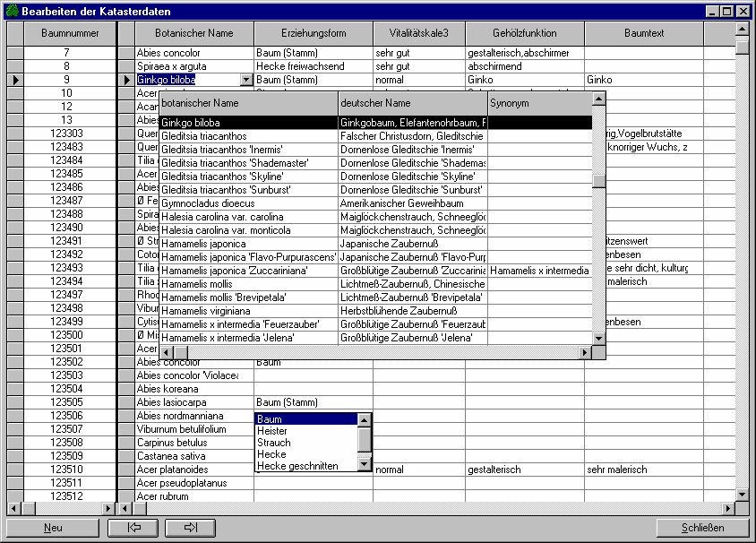756x543 pixels.
Task: Click down arrow of Erziehungsform list scrollbar
Action: (365, 464)
